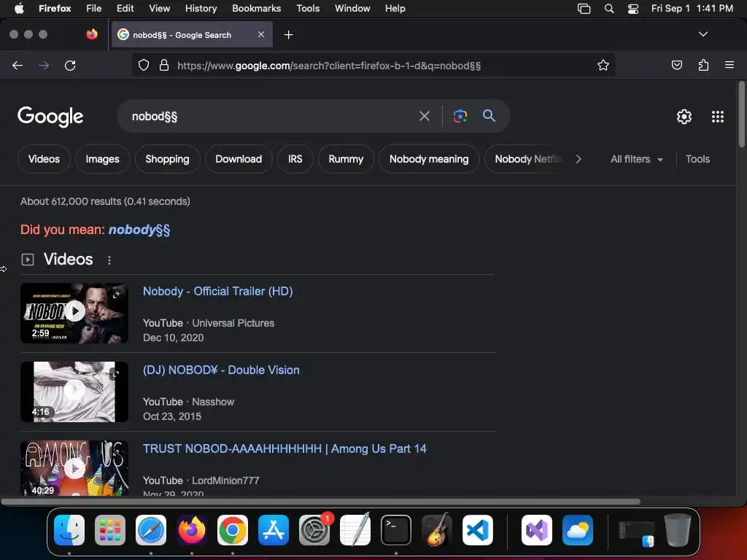
Task: Show more search filter chips
Action: 578,159
